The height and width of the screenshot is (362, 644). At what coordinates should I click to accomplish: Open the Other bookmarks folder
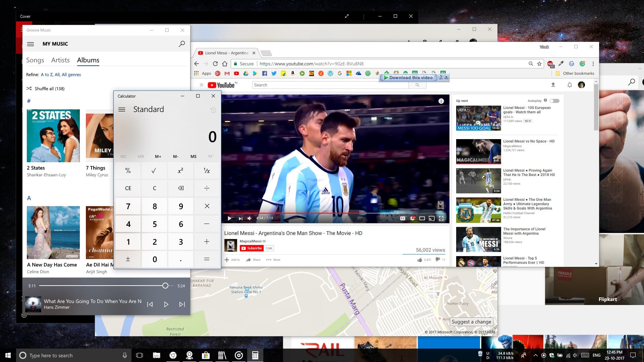coord(575,73)
